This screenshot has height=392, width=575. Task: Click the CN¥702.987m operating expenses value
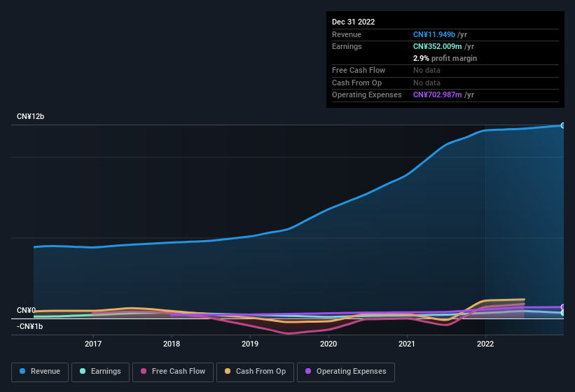[438, 95]
